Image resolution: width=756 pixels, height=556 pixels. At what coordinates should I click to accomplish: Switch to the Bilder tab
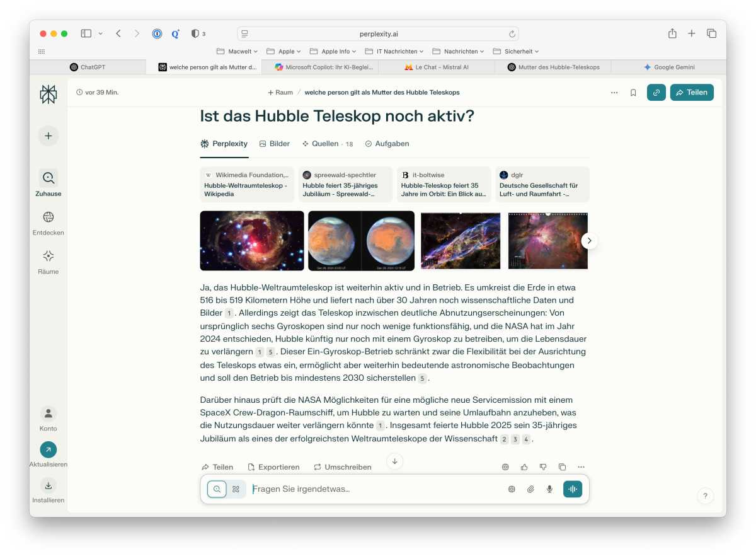[275, 144]
